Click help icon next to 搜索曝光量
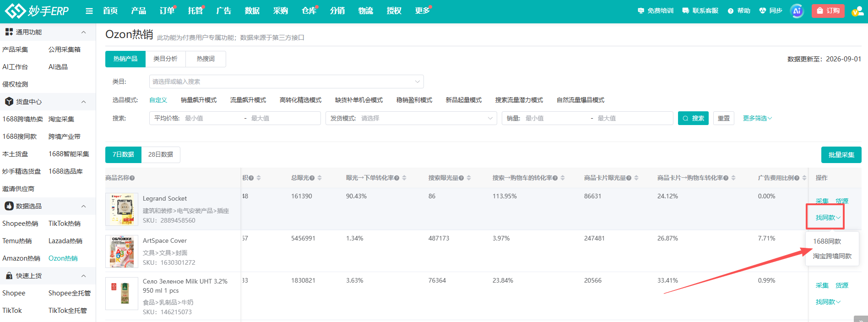Screen dimensions: 868x322 [x=461, y=178]
